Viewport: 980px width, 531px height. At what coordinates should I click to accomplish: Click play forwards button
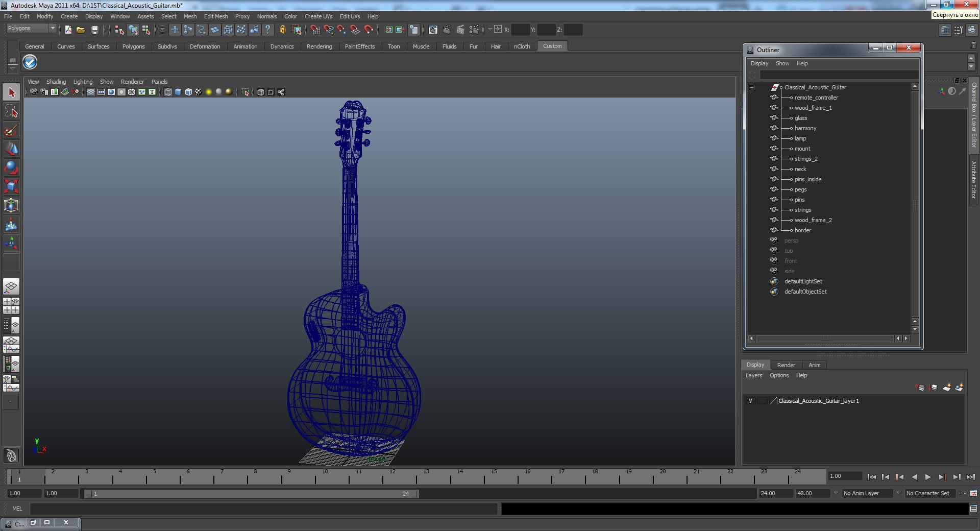(x=928, y=477)
